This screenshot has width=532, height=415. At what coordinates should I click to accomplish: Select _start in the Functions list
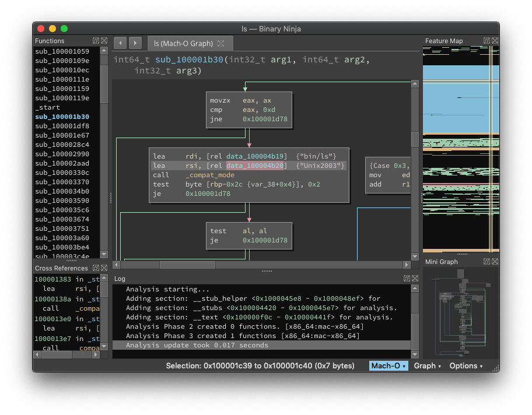tap(47, 107)
